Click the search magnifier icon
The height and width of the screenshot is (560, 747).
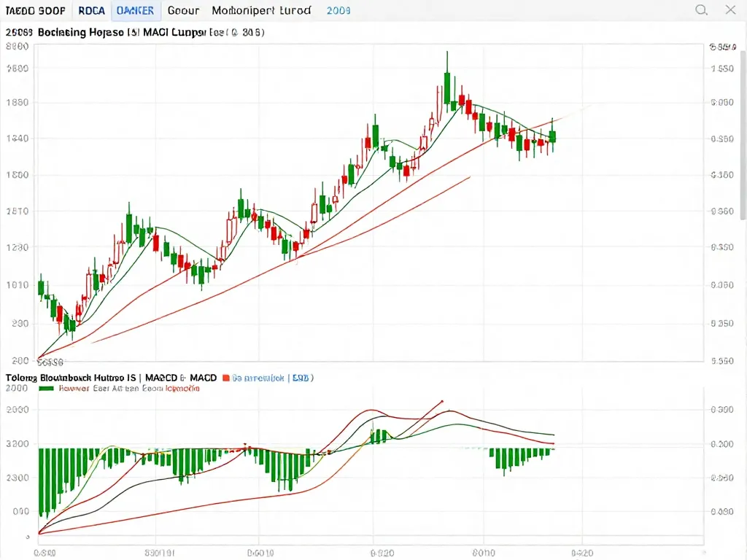point(701,10)
